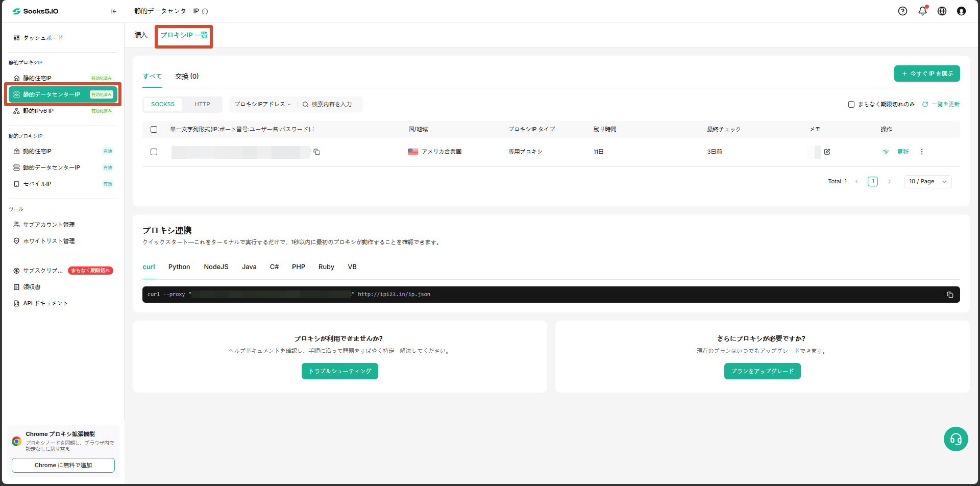980x486 pixels.
Task: Click the 今すぐ IP を選ぶ button
Action: (927, 74)
